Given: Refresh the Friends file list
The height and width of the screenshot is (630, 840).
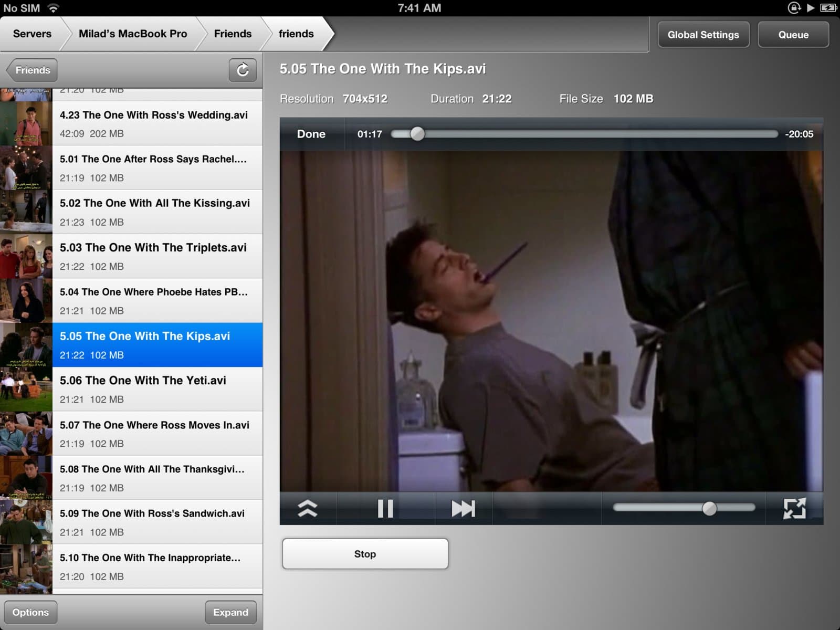Looking at the screenshot, I should [243, 70].
